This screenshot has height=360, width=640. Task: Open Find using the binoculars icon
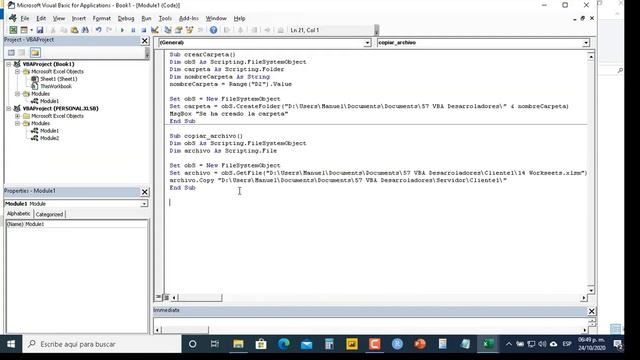pyautogui.click(x=85, y=30)
